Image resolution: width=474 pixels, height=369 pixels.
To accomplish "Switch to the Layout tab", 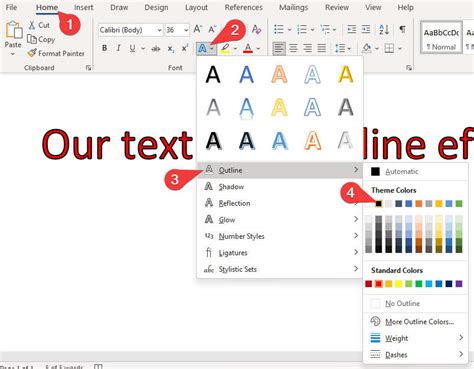I will (x=196, y=7).
